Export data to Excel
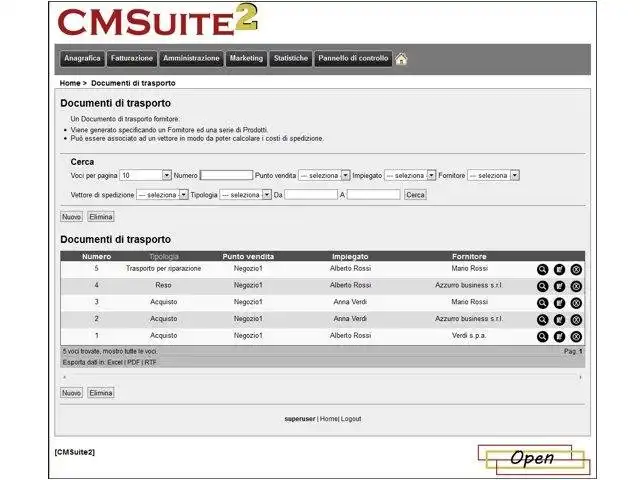Screen dimensions: 640x480 (115, 362)
